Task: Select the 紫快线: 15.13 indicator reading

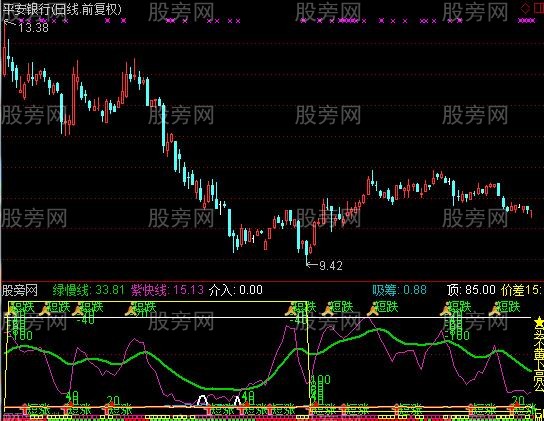Action: pos(167,290)
